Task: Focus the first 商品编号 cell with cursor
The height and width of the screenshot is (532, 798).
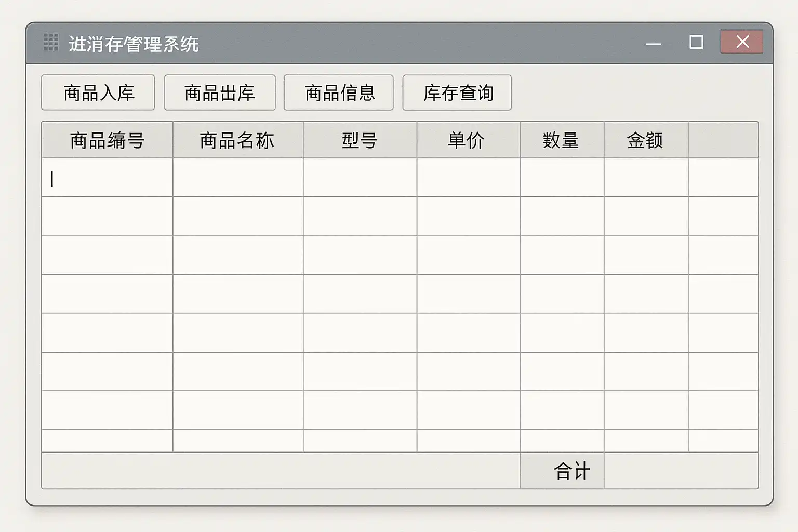Action: (107, 178)
